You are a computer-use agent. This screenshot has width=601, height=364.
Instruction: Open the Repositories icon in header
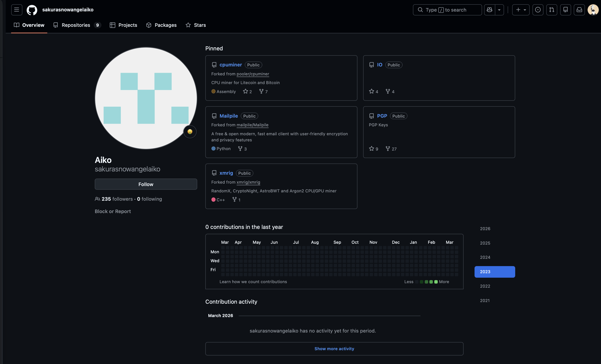tap(565, 10)
